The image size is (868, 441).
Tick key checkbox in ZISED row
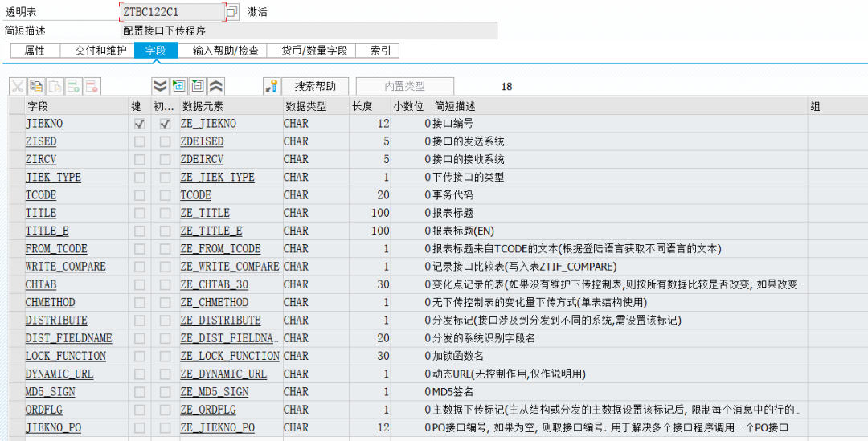140,141
